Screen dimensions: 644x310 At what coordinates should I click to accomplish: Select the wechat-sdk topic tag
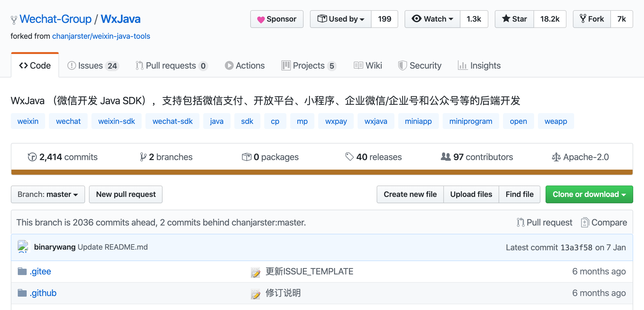(172, 121)
